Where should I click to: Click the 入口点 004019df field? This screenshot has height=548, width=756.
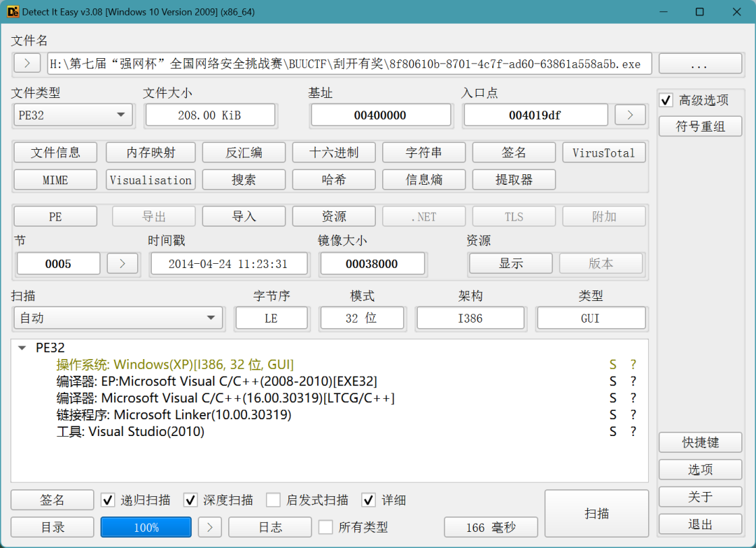[535, 115]
